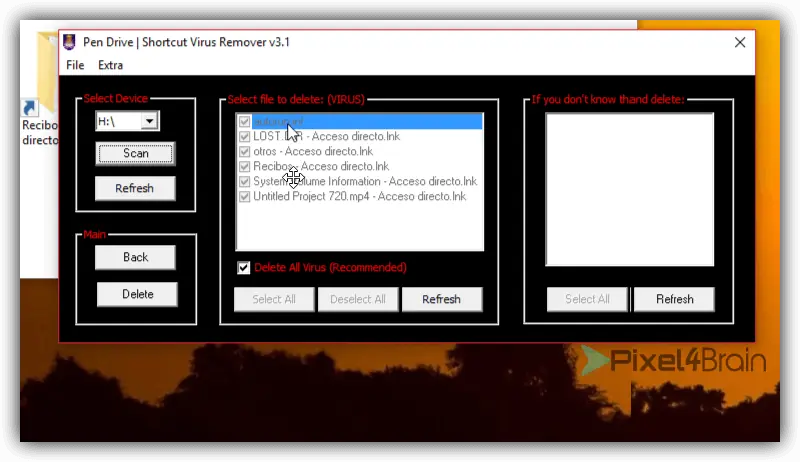Select the 'Untitled Project 720.mp4 - Acceso directo.lnk' row
This screenshot has height=462, width=800.
tap(359, 196)
